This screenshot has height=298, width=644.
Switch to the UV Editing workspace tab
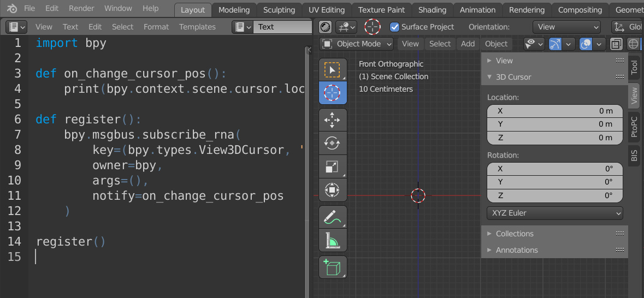click(x=327, y=10)
